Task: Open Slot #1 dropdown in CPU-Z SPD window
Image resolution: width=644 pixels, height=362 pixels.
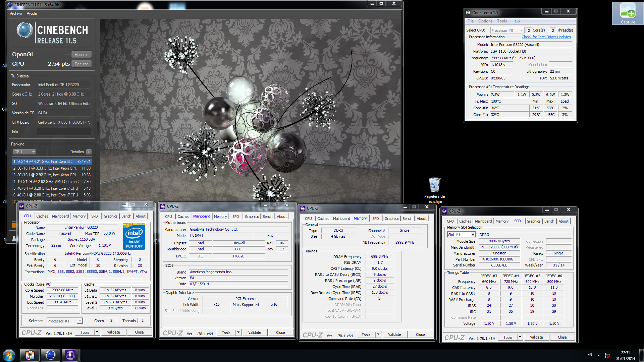Action: tap(462, 235)
